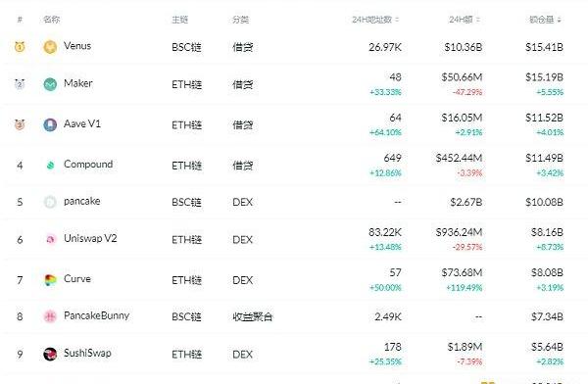Select the rainbow Curve logo icon
588x384 pixels.
pyautogui.click(x=50, y=280)
